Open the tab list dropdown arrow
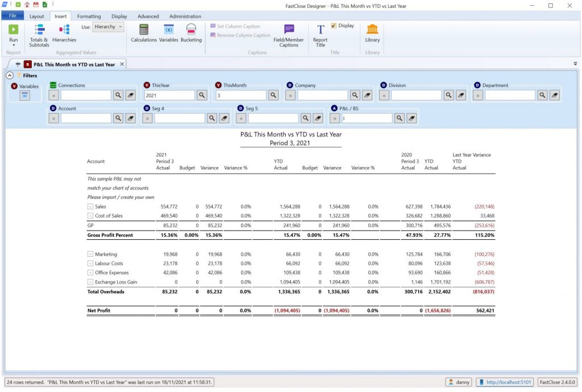Screen dimensions: 582x392 pos(575,64)
